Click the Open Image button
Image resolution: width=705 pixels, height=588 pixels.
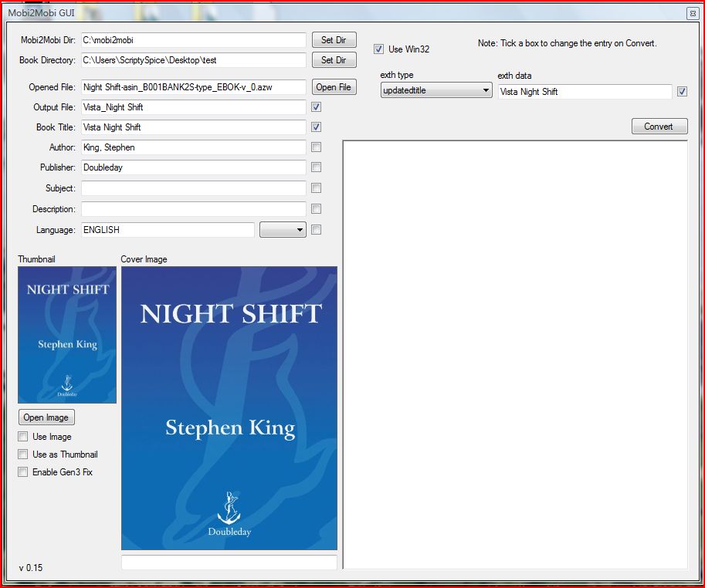[46, 417]
